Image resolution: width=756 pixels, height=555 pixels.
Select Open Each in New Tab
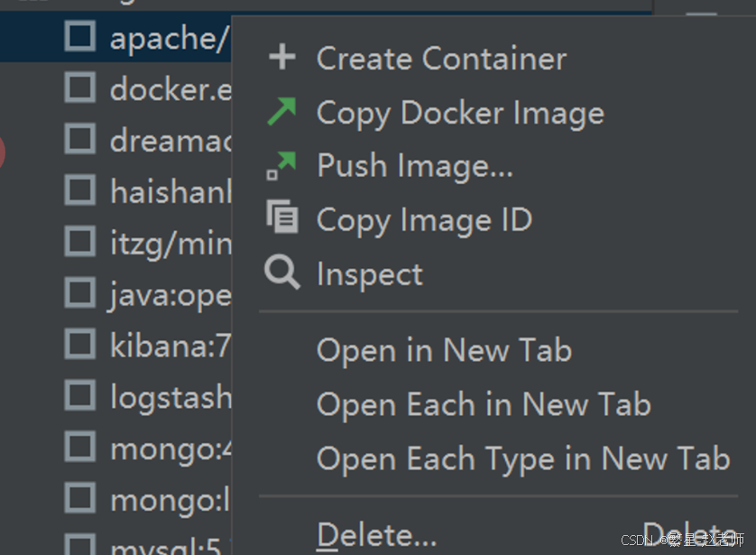pyautogui.click(x=484, y=404)
